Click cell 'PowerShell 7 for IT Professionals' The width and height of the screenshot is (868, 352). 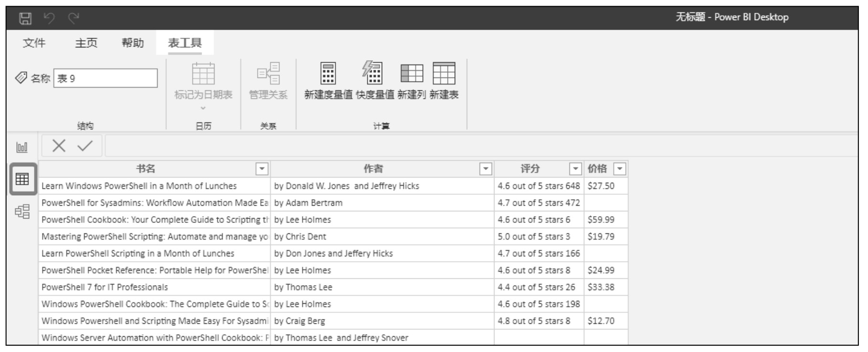[154, 287]
